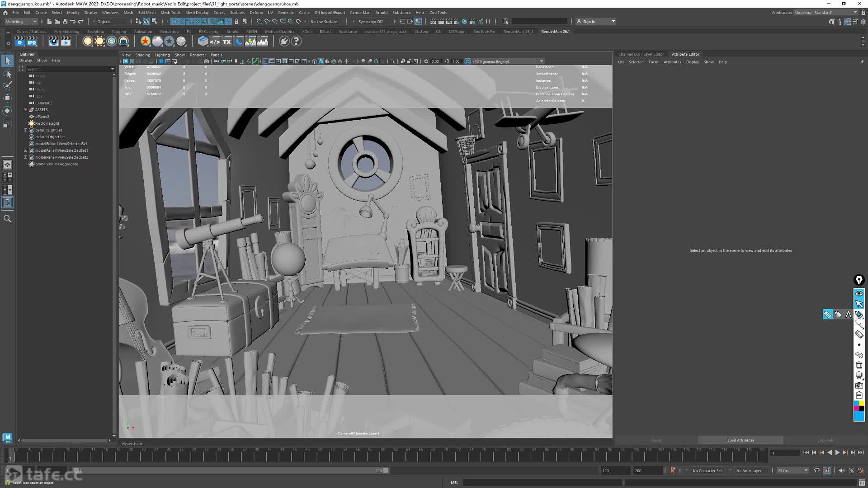The width and height of the screenshot is (868, 488).
Task: Open the Workspace Modeling - Standard dropdown
Action: (826, 12)
